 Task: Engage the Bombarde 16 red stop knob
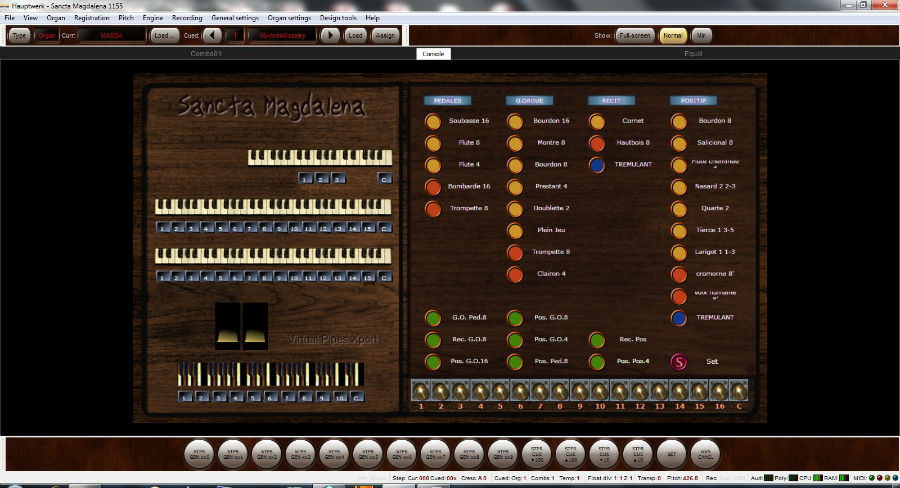[433, 187]
